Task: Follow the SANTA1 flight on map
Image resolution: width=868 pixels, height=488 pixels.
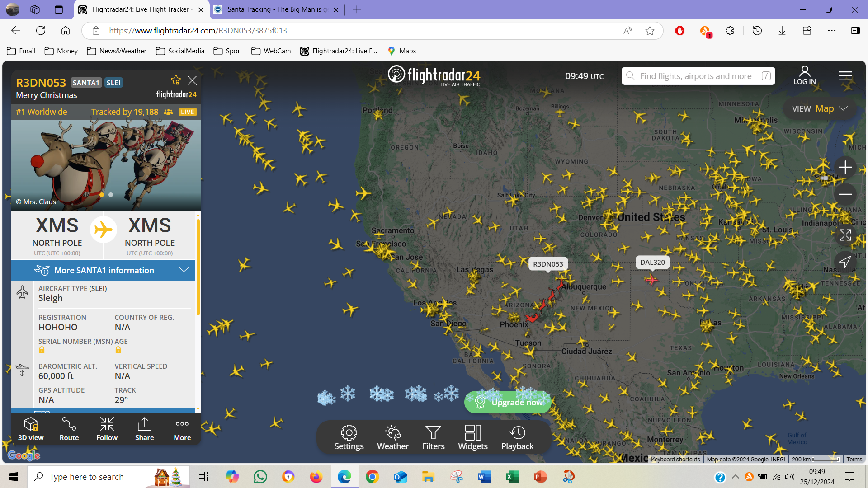Action: [x=107, y=429]
